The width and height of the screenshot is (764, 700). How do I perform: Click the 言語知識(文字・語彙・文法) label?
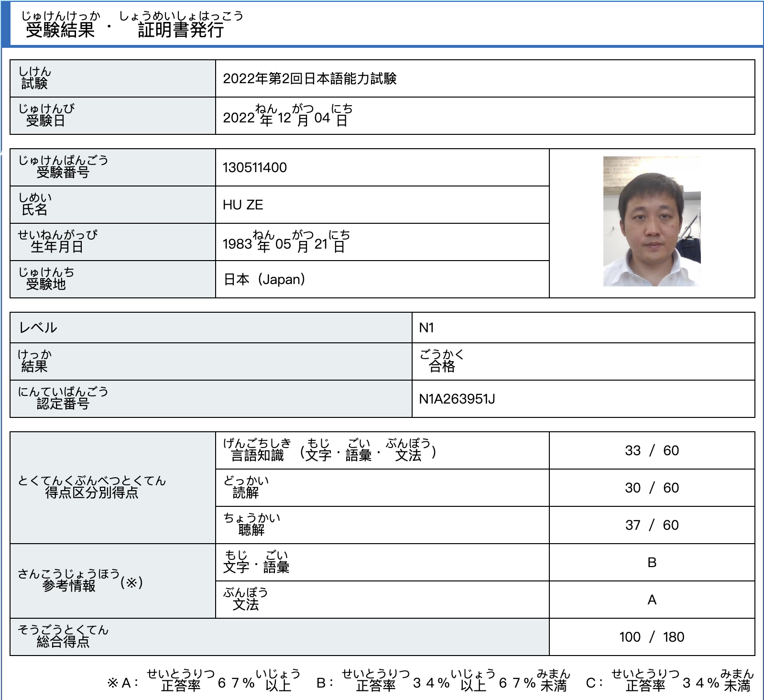(x=329, y=450)
